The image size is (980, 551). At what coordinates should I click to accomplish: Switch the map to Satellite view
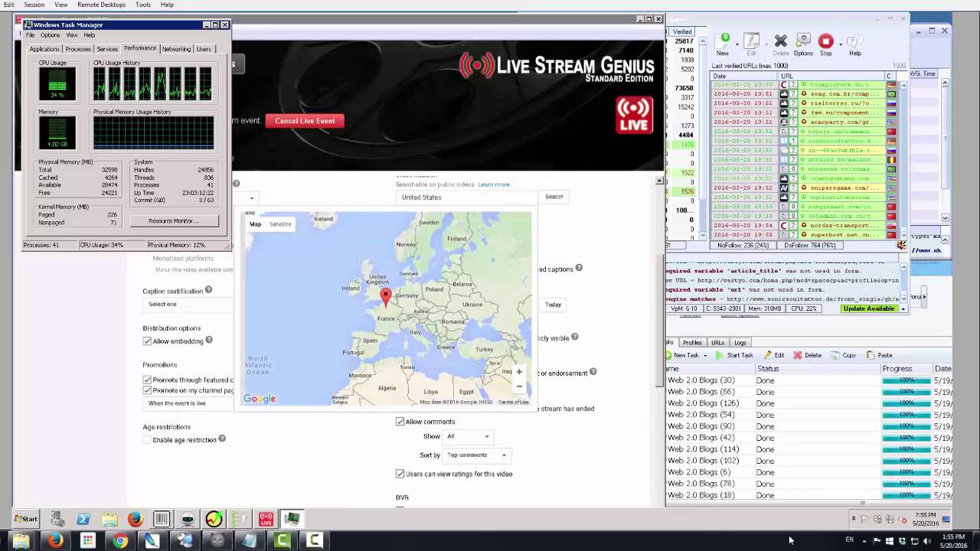280,224
